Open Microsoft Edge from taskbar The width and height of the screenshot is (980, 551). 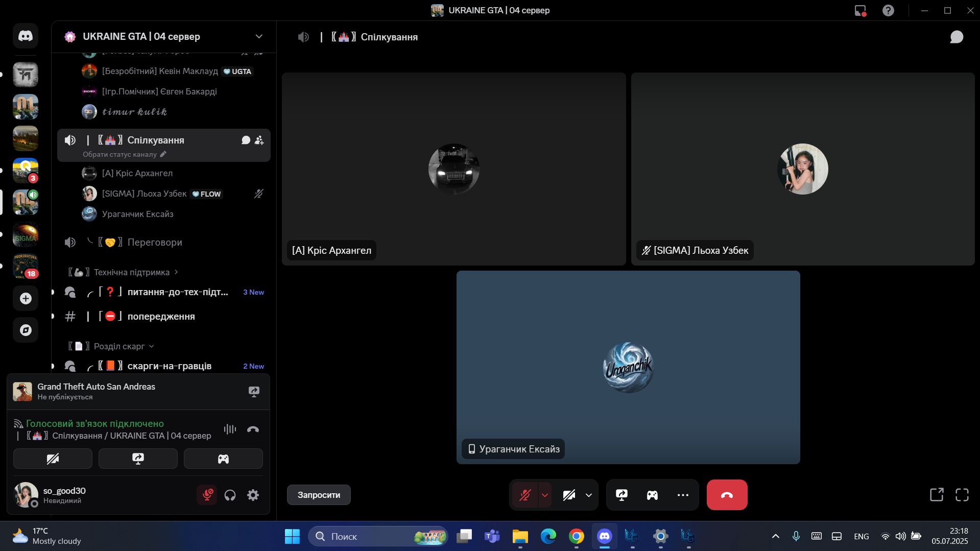pyautogui.click(x=548, y=536)
